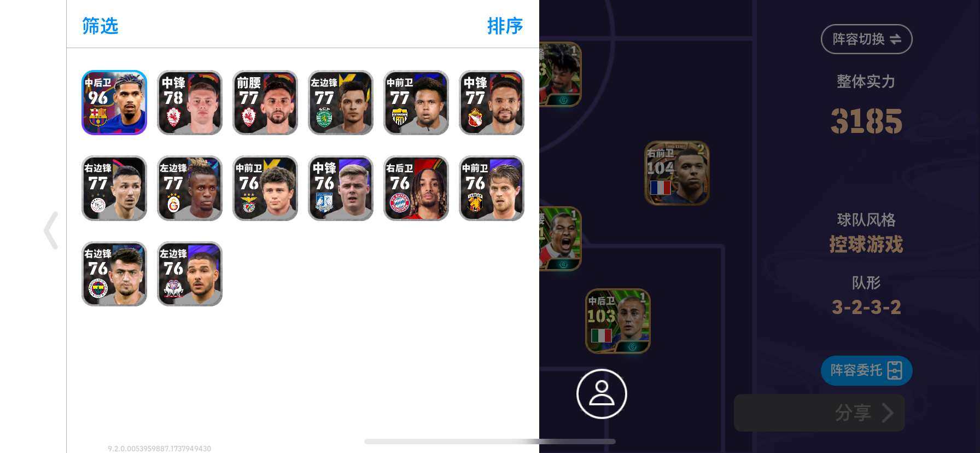
Task: Click the 阵容委托 auto-lineup button
Action: [x=866, y=370]
